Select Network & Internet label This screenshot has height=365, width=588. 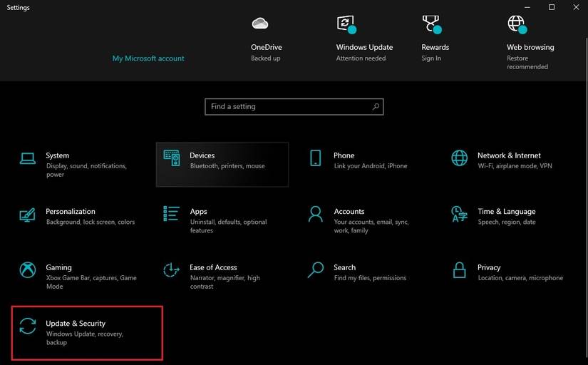[509, 155]
